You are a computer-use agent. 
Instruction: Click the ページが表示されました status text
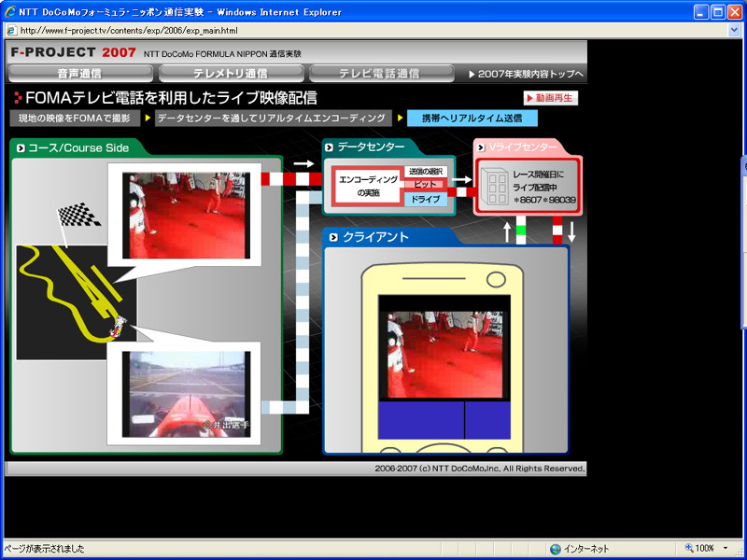pos(44,549)
